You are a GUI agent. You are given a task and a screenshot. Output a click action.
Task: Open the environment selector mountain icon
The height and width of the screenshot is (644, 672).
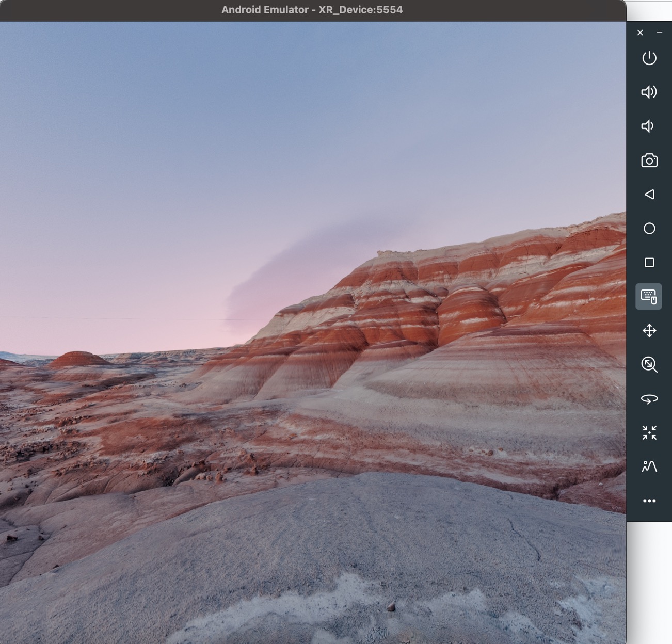click(649, 466)
